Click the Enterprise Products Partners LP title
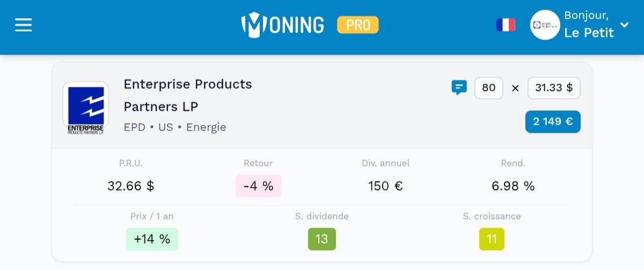Viewport: 644px width, 270px height. pos(188,95)
